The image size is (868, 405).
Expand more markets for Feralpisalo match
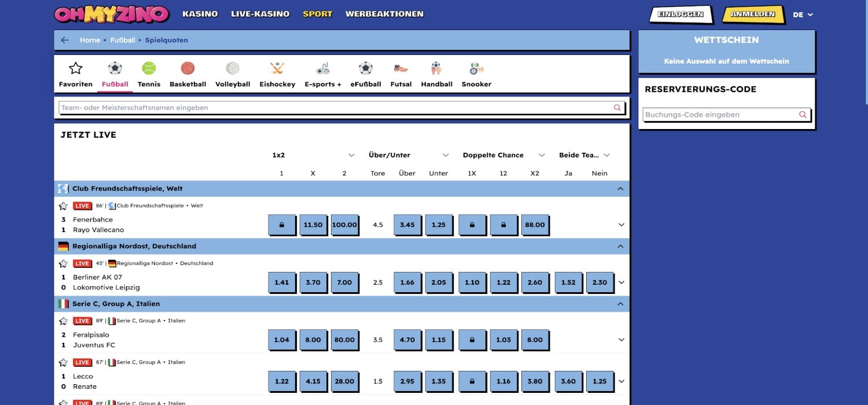click(x=621, y=340)
